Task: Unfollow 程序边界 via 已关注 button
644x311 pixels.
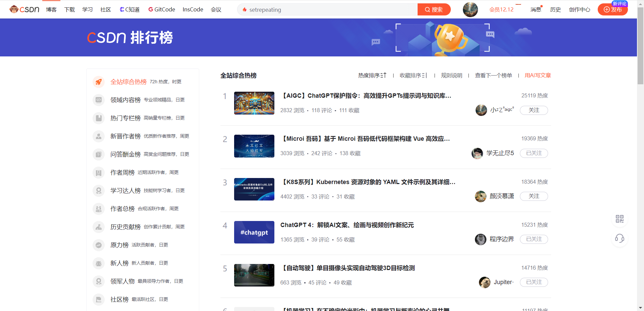Action: pos(534,239)
